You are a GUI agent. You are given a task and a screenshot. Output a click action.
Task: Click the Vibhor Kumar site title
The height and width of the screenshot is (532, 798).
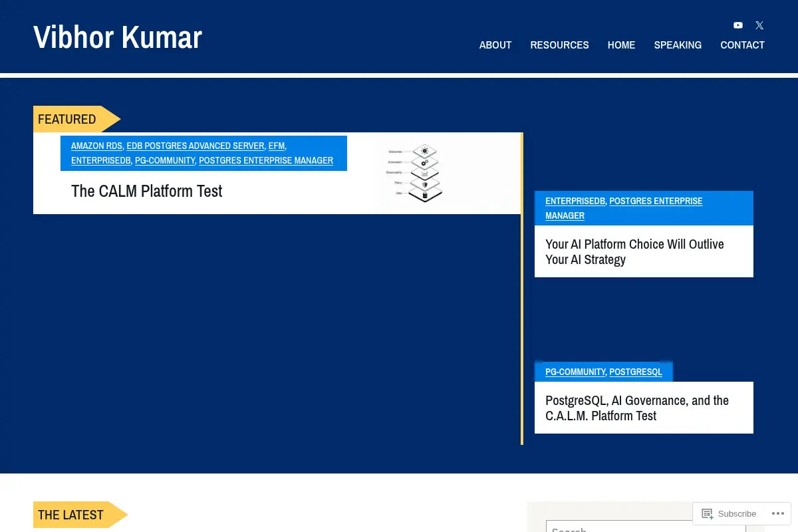(x=118, y=37)
